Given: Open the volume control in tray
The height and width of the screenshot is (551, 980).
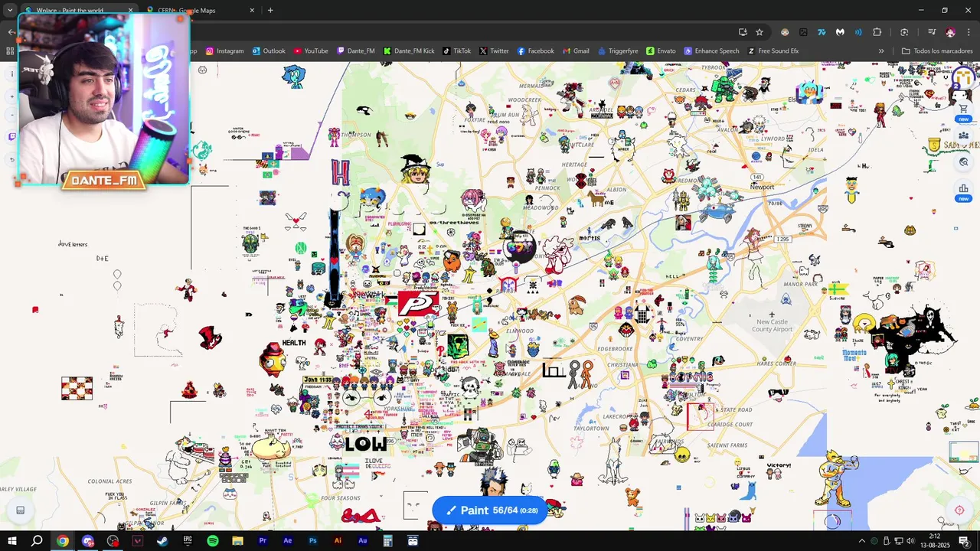Looking at the screenshot, I should [x=910, y=541].
